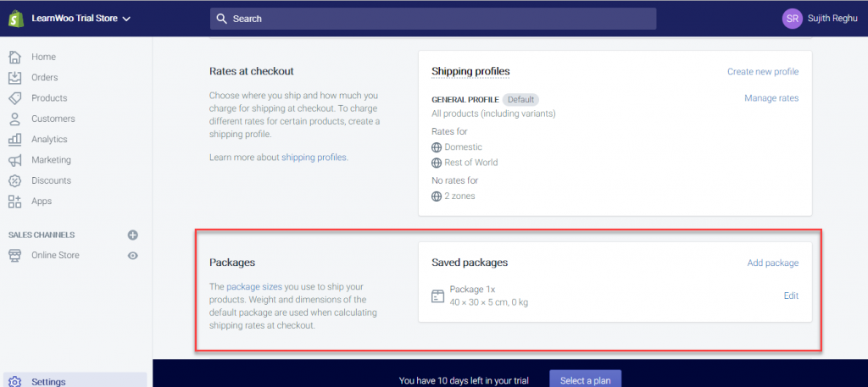This screenshot has width=868, height=387.
Task: Open Marketing via megaphone icon
Action: pos(15,160)
